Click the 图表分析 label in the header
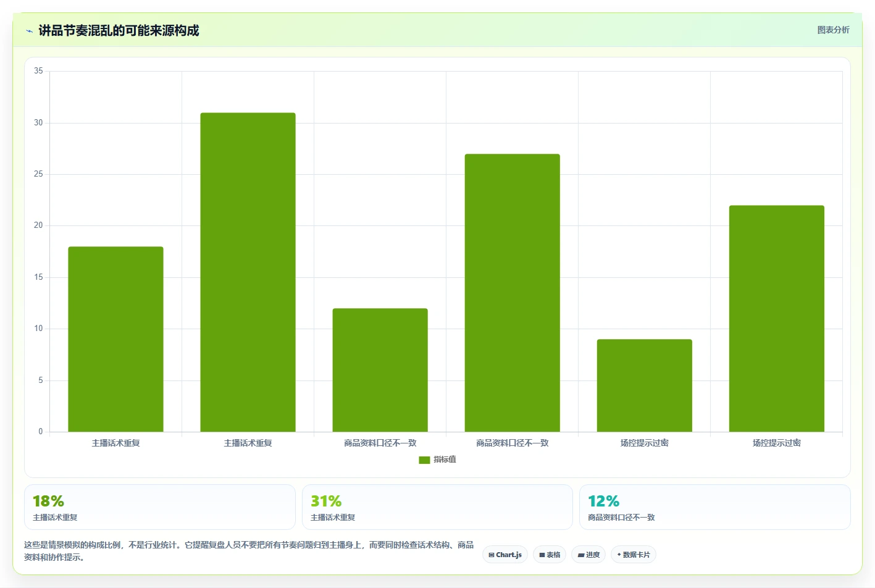Image resolution: width=875 pixels, height=588 pixels. [833, 30]
